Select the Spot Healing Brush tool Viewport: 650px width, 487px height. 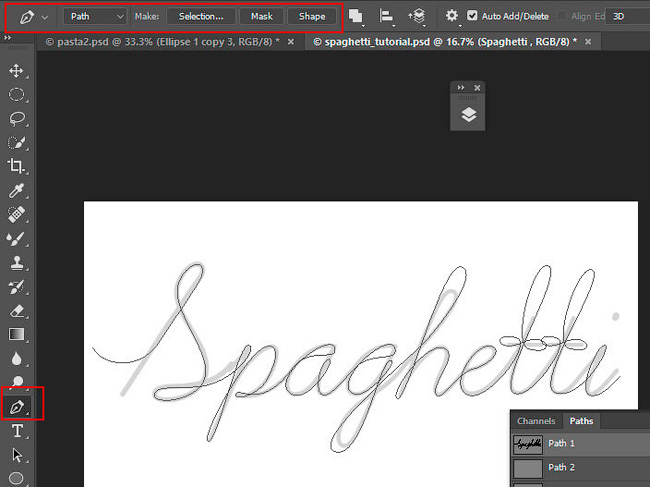pyautogui.click(x=16, y=214)
